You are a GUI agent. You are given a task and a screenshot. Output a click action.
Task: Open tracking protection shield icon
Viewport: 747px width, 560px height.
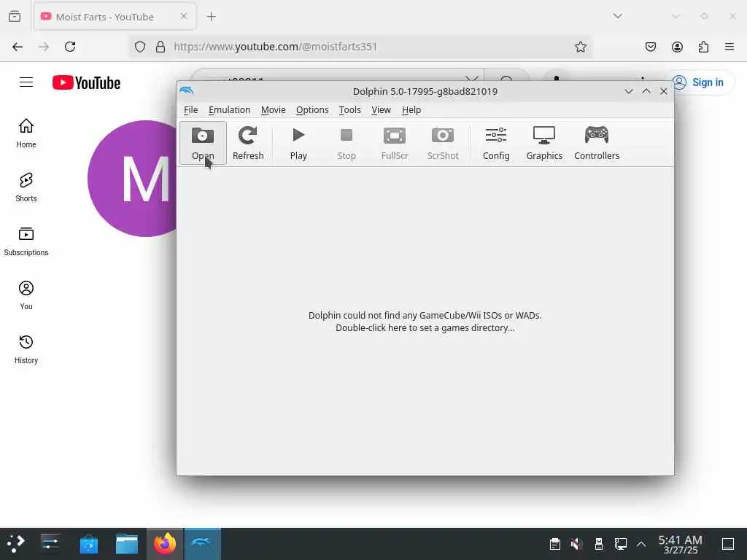(139, 47)
